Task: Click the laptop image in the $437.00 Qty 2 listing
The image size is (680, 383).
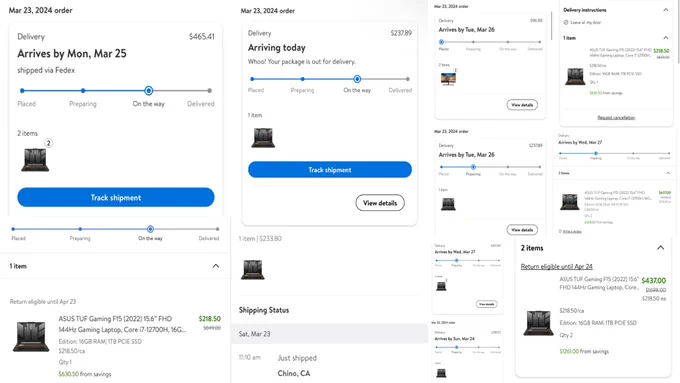Action: (538, 323)
